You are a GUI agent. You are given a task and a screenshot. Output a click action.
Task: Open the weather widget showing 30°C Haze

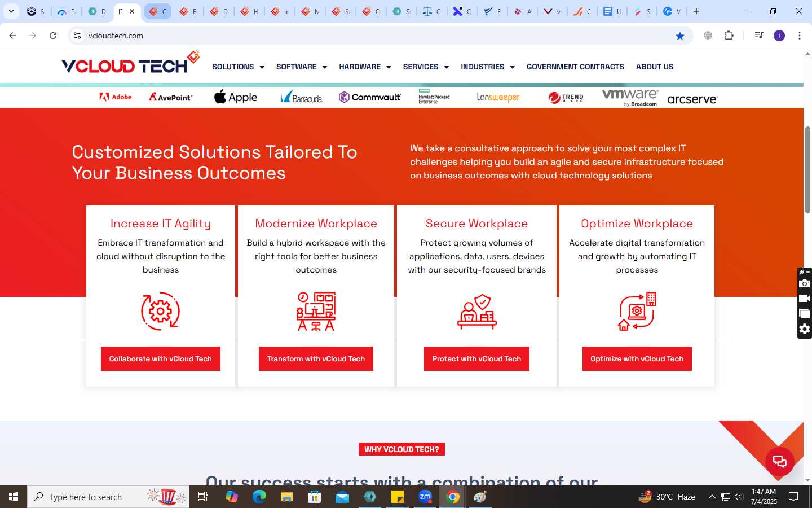click(667, 497)
